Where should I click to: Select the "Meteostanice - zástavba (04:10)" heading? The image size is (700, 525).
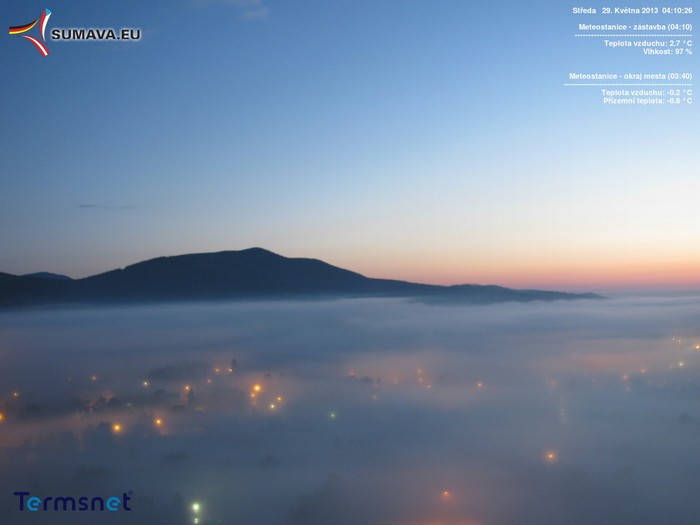tap(635, 27)
